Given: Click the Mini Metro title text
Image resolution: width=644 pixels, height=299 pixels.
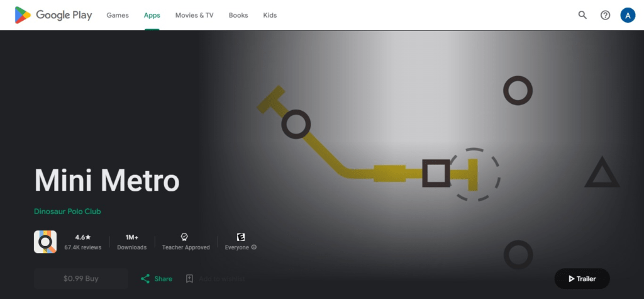Looking at the screenshot, I should (107, 181).
